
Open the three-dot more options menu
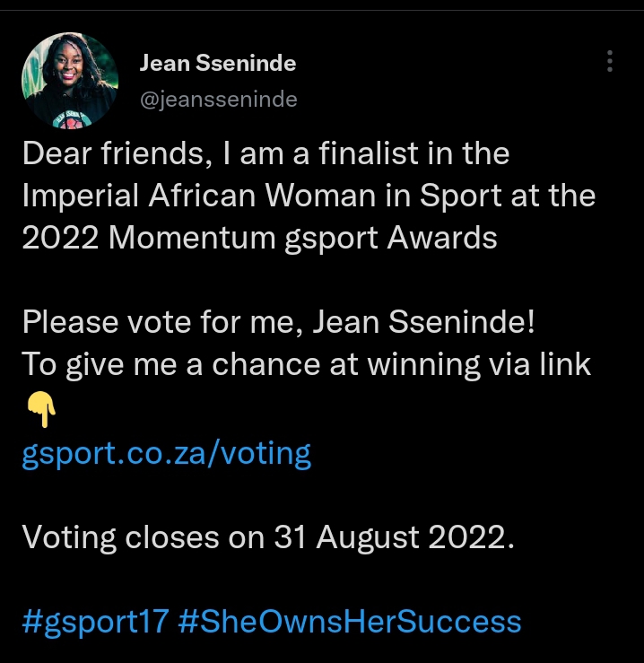pyautogui.click(x=610, y=61)
